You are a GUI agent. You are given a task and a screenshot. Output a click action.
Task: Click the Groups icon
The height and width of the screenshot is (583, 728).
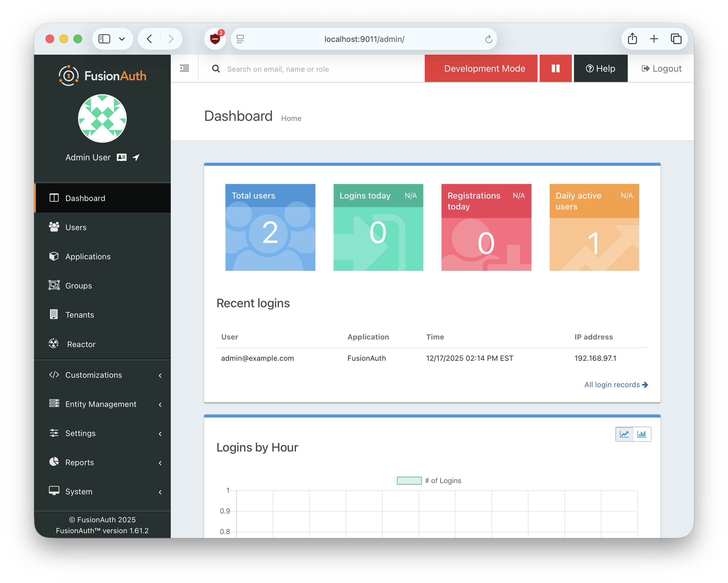point(54,285)
